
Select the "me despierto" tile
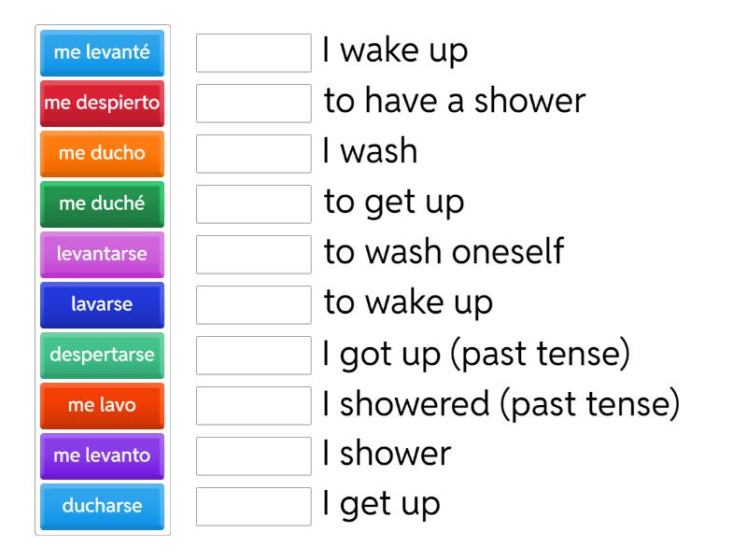(x=101, y=104)
